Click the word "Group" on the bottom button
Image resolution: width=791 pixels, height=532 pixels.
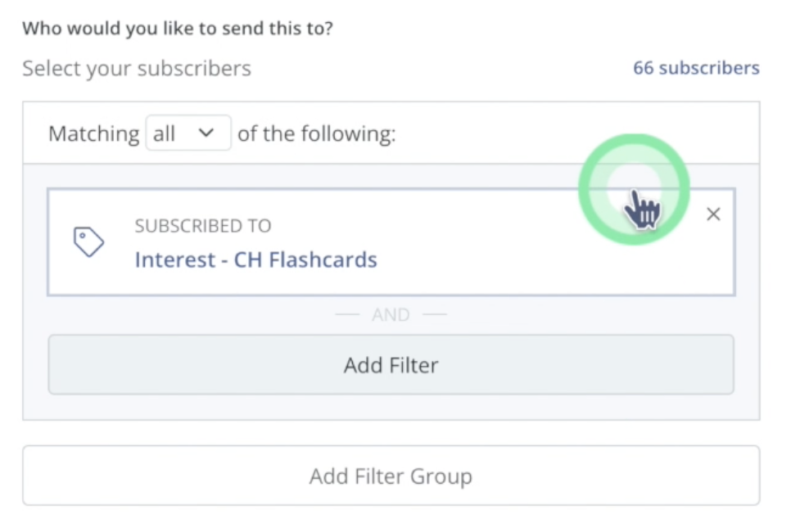(x=441, y=476)
